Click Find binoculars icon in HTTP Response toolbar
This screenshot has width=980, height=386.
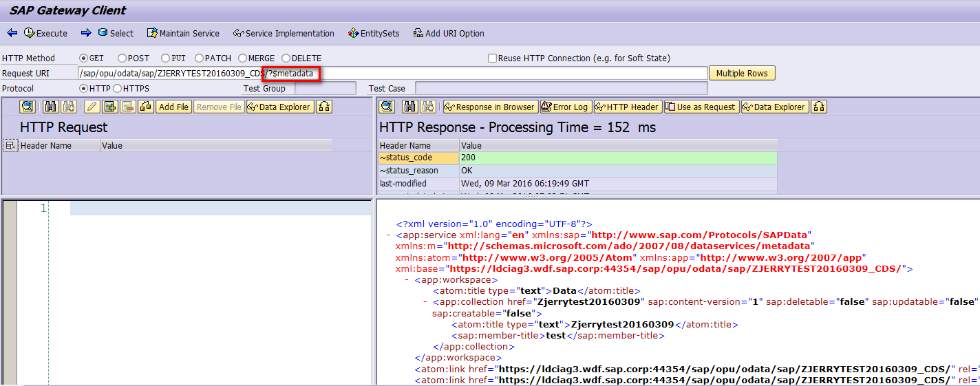[x=410, y=107]
